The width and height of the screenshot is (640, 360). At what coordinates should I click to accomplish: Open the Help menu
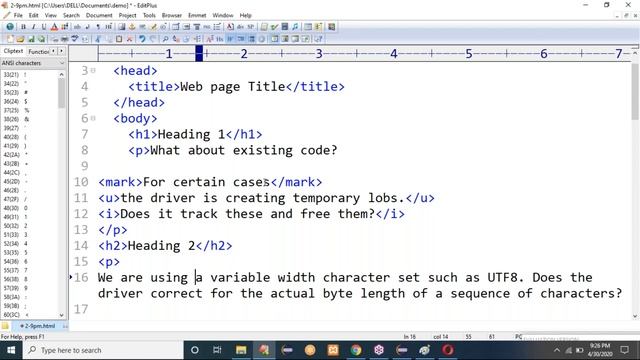click(245, 15)
